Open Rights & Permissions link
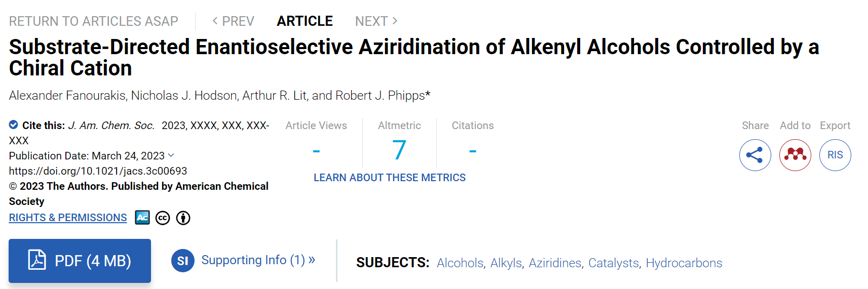Screen dimensions: 868x289 68,218
